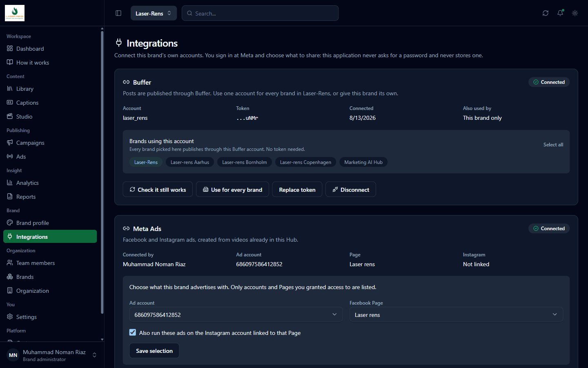Click the refresh icon in top bar

(546, 13)
